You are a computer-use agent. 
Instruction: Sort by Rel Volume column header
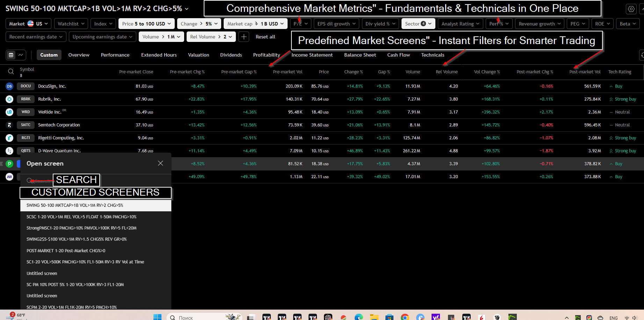pos(446,72)
